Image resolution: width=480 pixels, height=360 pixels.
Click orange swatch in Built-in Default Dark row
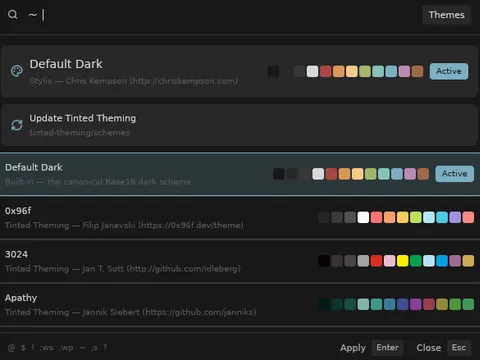coord(344,174)
